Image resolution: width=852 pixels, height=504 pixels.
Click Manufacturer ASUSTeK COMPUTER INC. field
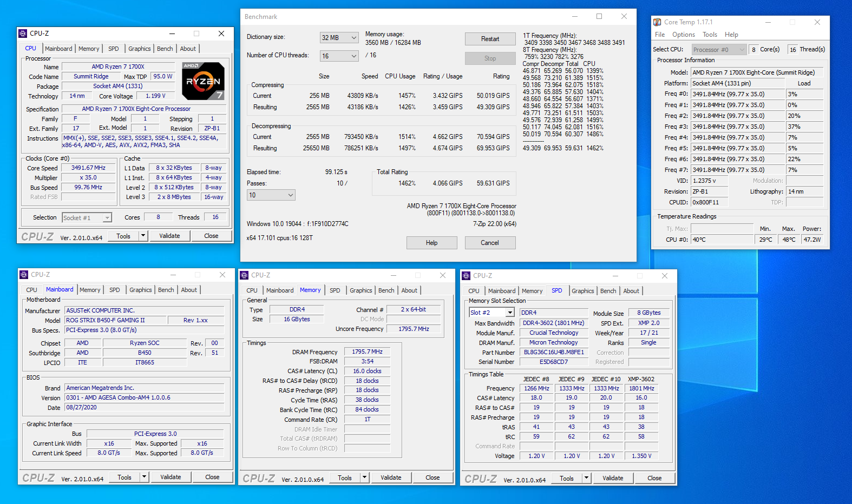(145, 310)
